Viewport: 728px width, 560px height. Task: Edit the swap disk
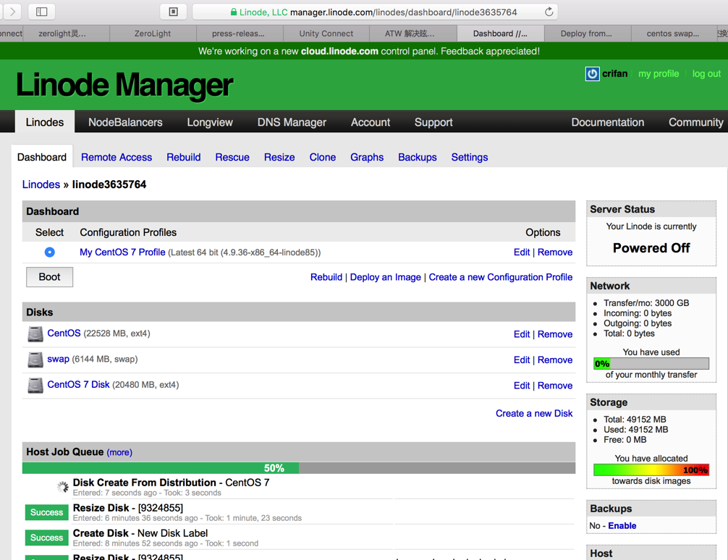[x=521, y=360]
